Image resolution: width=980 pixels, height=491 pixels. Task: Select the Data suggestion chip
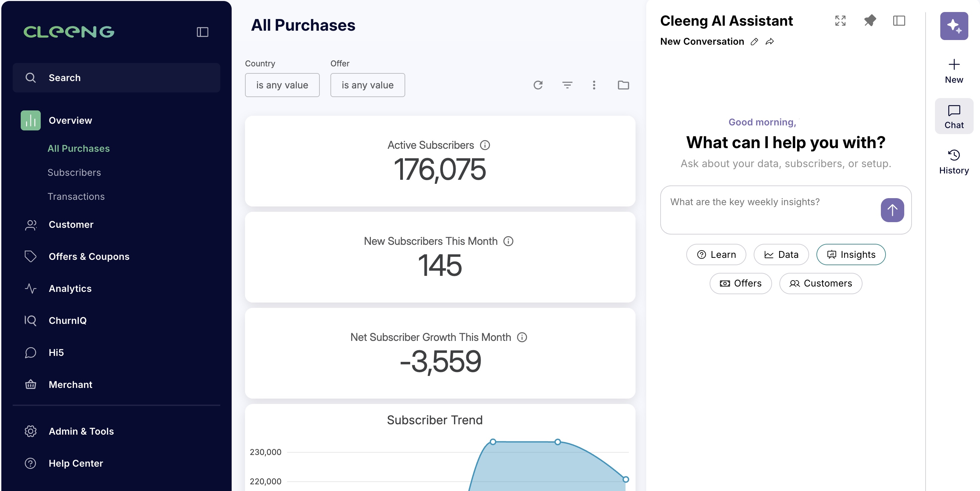[x=781, y=255]
